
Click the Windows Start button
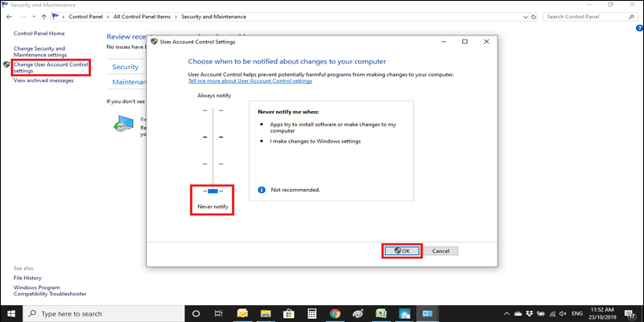pyautogui.click(x=11, y=313)
